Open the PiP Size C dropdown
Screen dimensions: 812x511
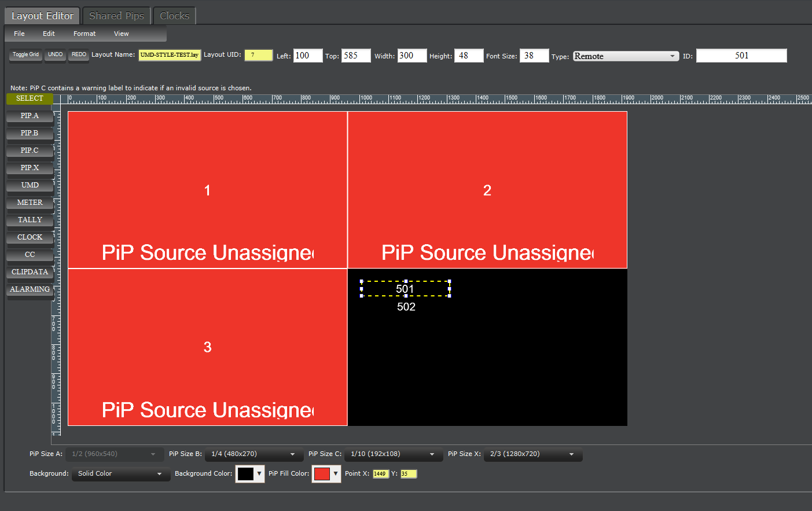click(392, 454)
